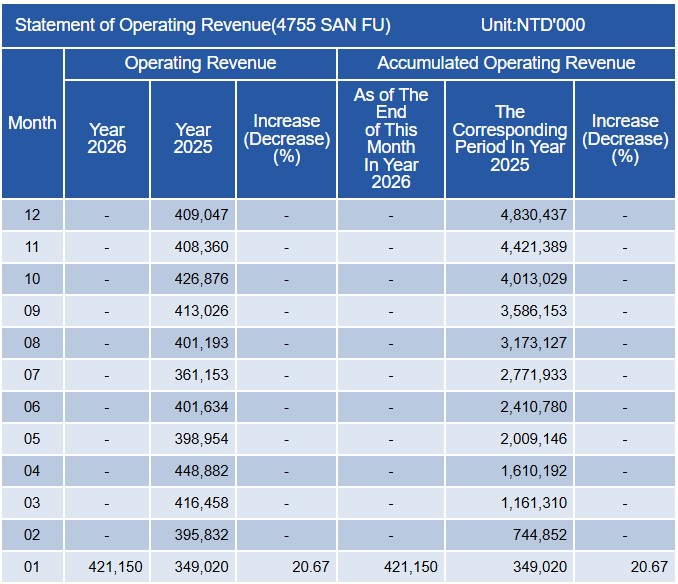Click the table title 'Statement of Operating Revenue(4755 SAN FU)'

tap(203, 25)
